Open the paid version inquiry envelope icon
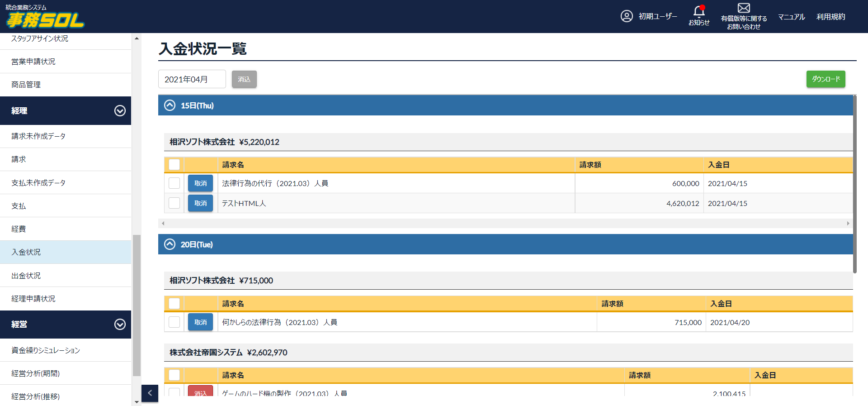The width and height of the screenshot is (868, 406). [x=743, y=8]
